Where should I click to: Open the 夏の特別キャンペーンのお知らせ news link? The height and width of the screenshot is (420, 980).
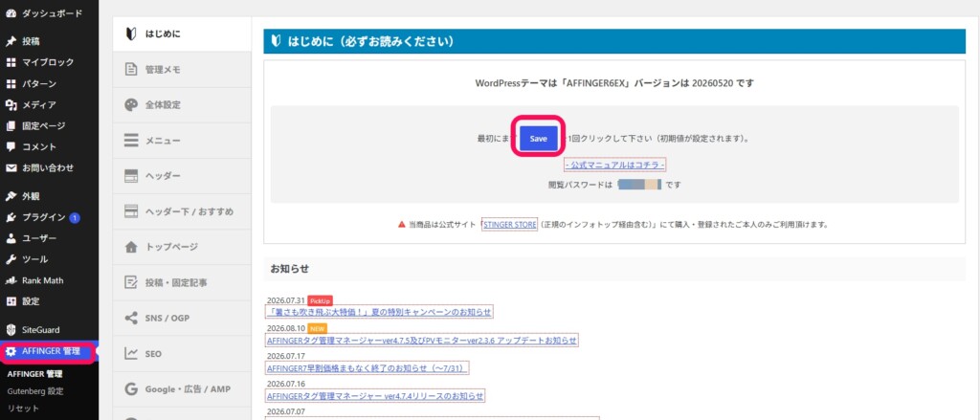(379, 312)
